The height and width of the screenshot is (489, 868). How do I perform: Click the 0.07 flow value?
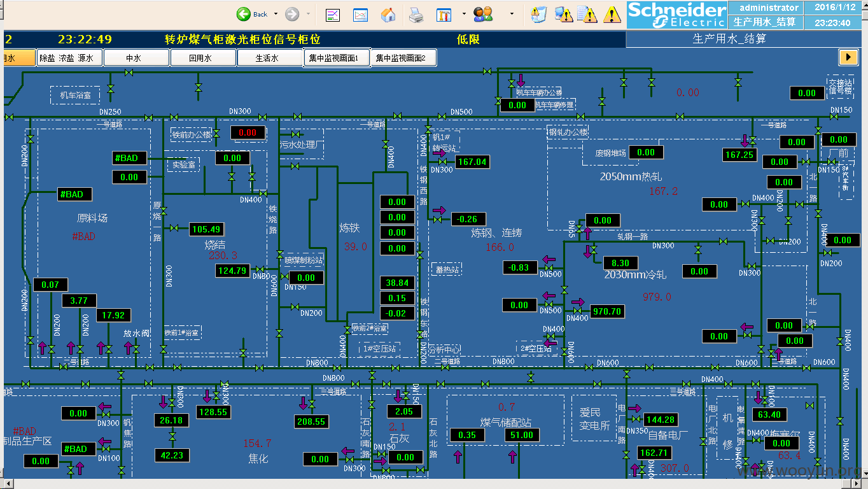pos(50,285)
